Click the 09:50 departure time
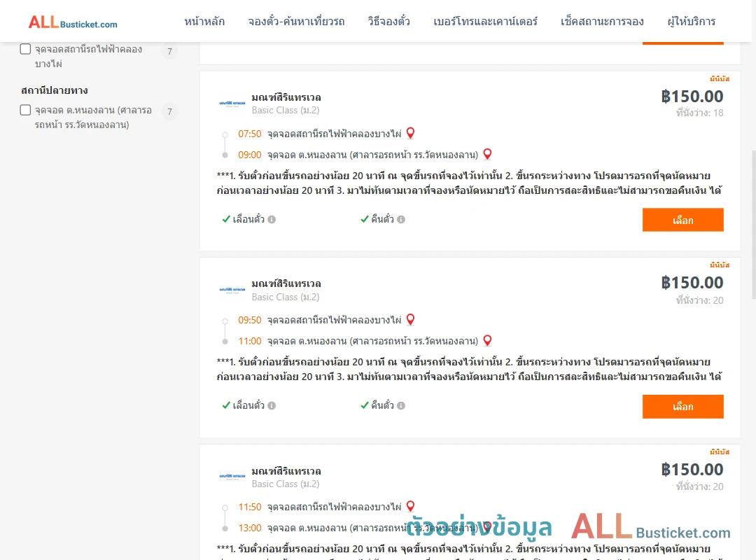This screenshot has width=756, height=560. (x=250, y=321)
